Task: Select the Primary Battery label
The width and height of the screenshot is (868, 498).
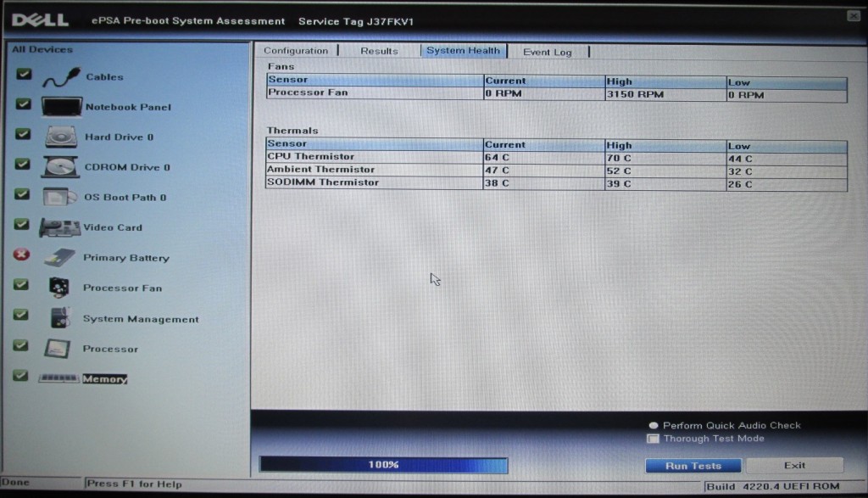Action: tap(126, 258)
